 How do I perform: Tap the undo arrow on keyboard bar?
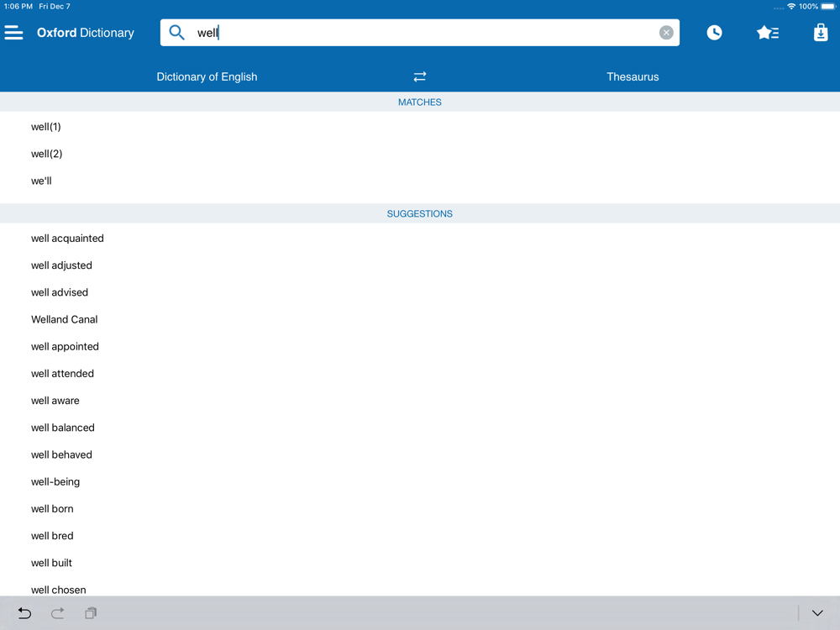tap(24, 613)
